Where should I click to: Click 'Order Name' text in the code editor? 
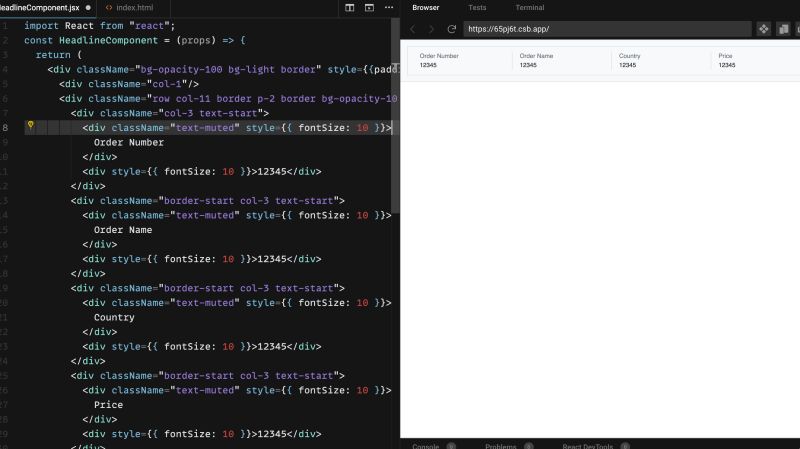(123, 230)
